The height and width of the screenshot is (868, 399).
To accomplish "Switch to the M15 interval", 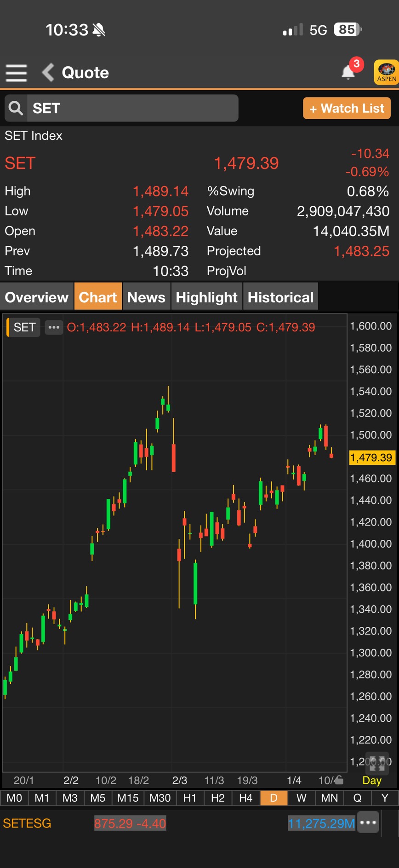I will [x=128, y=798].
